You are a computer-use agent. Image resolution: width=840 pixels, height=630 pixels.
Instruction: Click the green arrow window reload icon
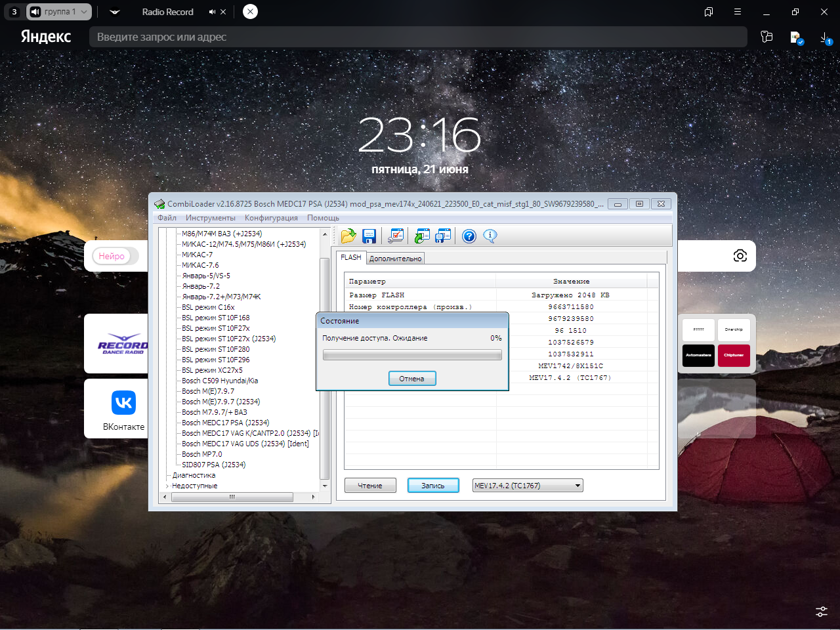tap(422, 236)
